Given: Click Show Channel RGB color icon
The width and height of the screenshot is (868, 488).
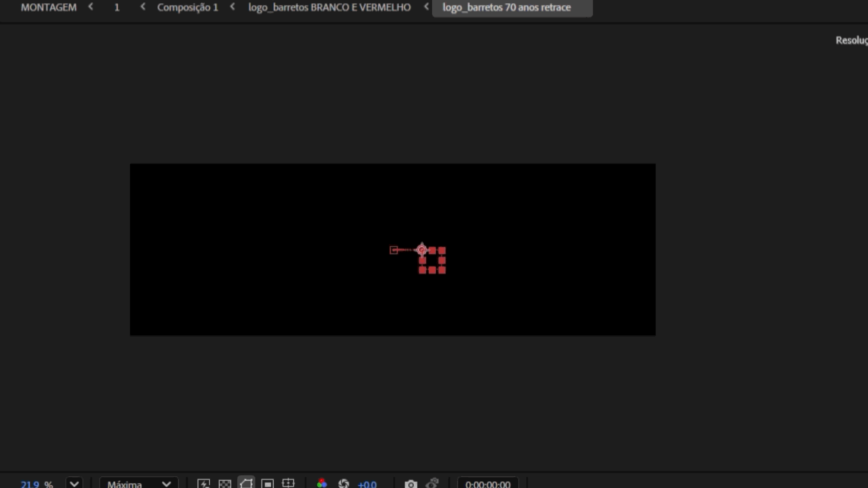Looking at the screenshot, I should (x=322, y=483).
